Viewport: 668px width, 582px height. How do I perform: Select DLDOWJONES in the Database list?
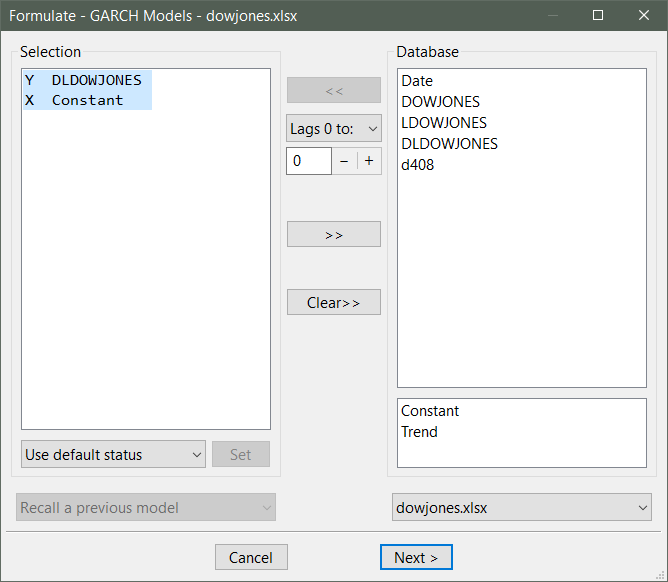[449, 143]
